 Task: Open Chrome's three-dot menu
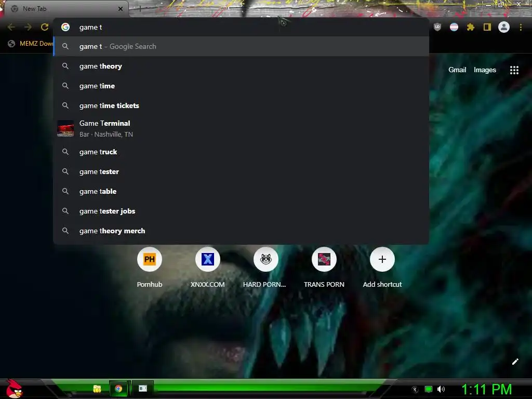521,27
